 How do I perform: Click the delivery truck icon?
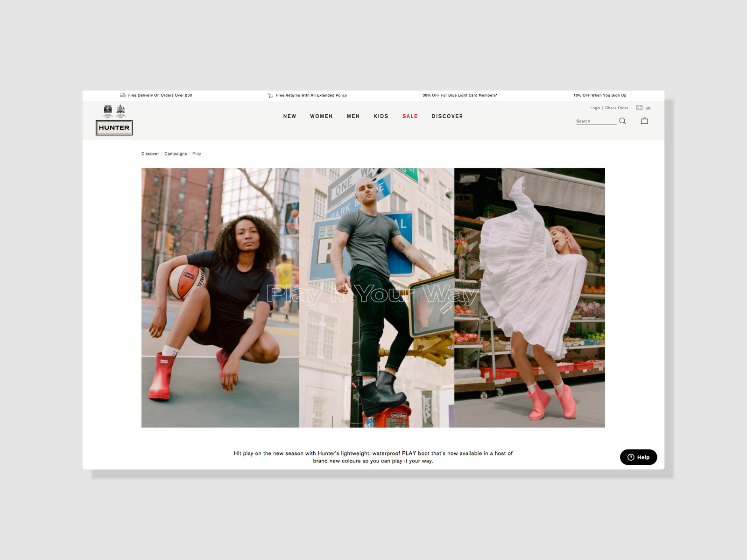tap(122, 95)
